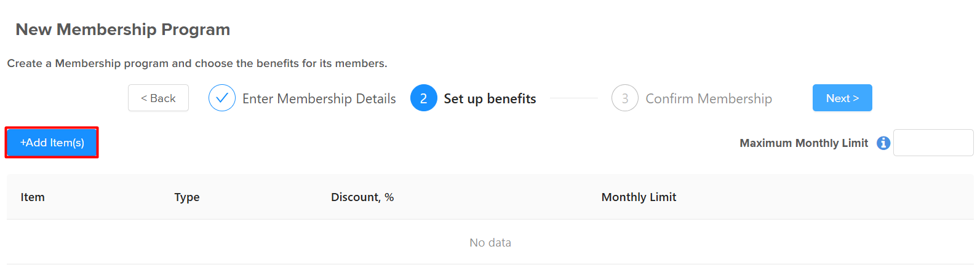This screenshot has width=980, height=265.
Task: Click the Item column header
Action: [x=33, y=197]
